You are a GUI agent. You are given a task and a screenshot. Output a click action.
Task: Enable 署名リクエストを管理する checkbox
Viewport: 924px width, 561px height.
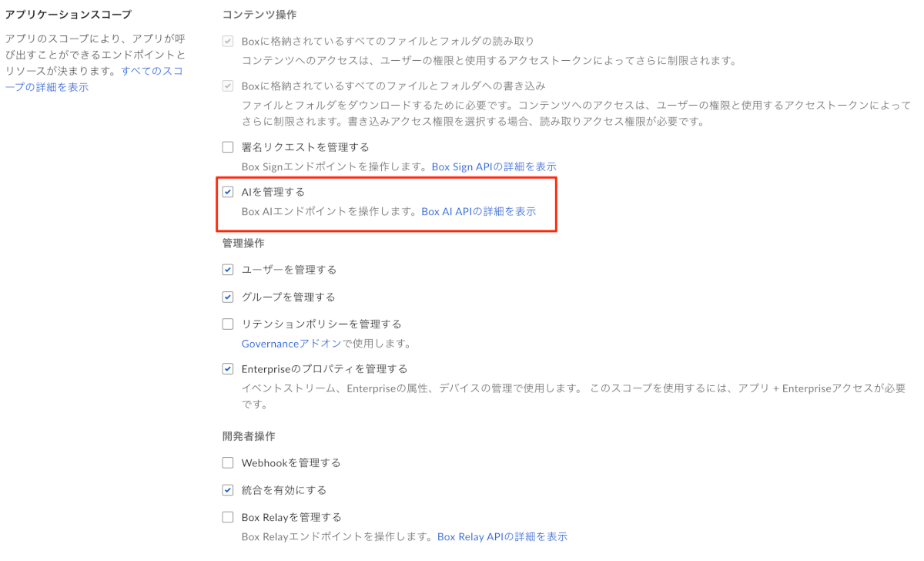(228, 146)
